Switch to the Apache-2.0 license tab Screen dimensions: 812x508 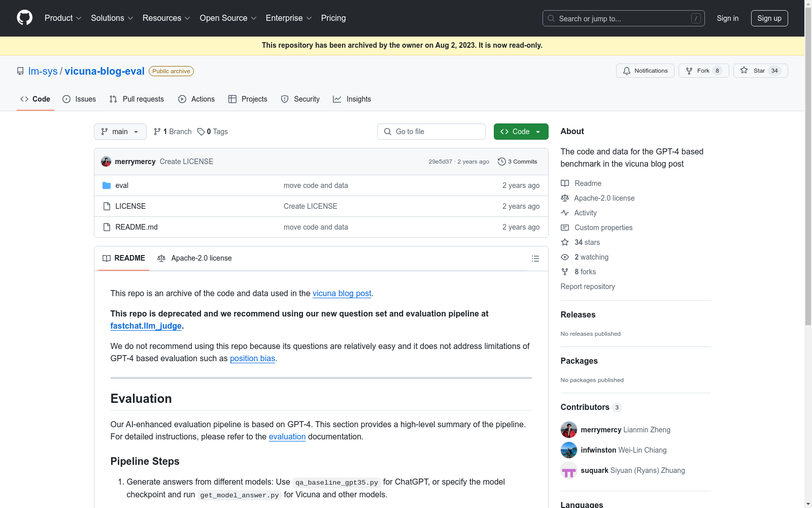coord(195,258)
